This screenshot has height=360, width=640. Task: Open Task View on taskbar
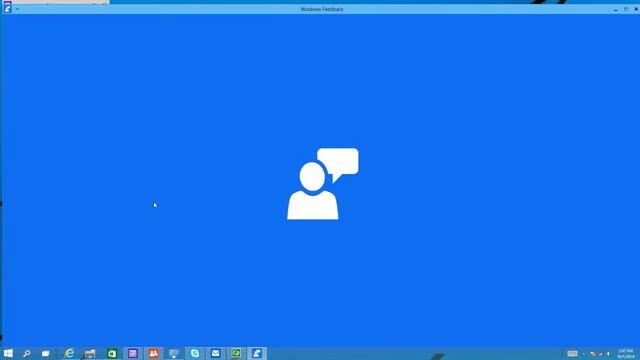(45, 353)
